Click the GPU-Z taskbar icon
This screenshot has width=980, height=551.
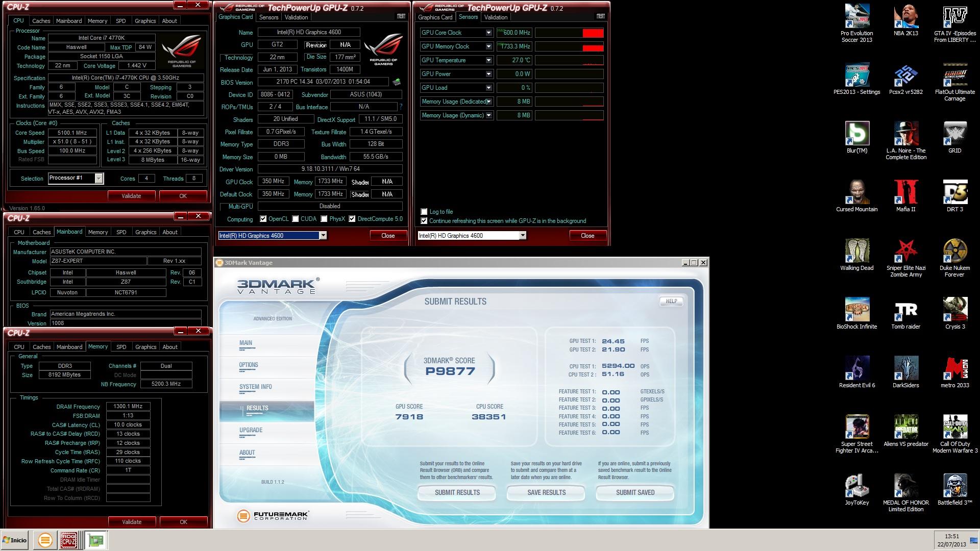[95, 540]
